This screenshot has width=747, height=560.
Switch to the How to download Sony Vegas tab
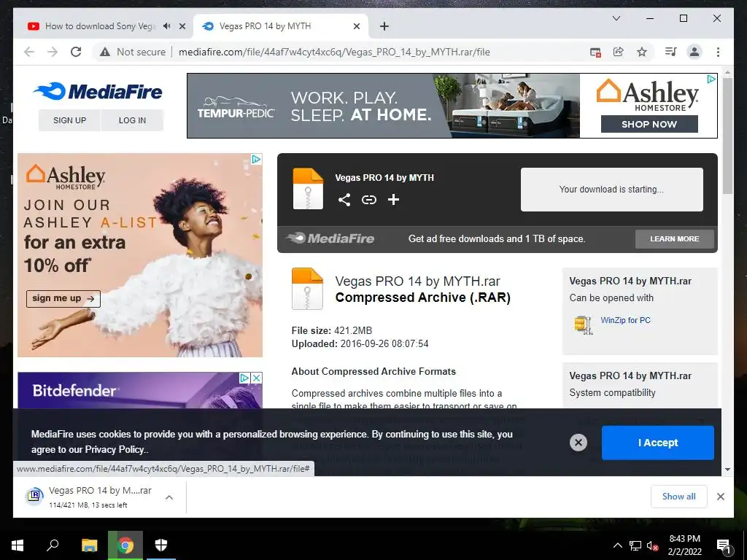[100, 26]
